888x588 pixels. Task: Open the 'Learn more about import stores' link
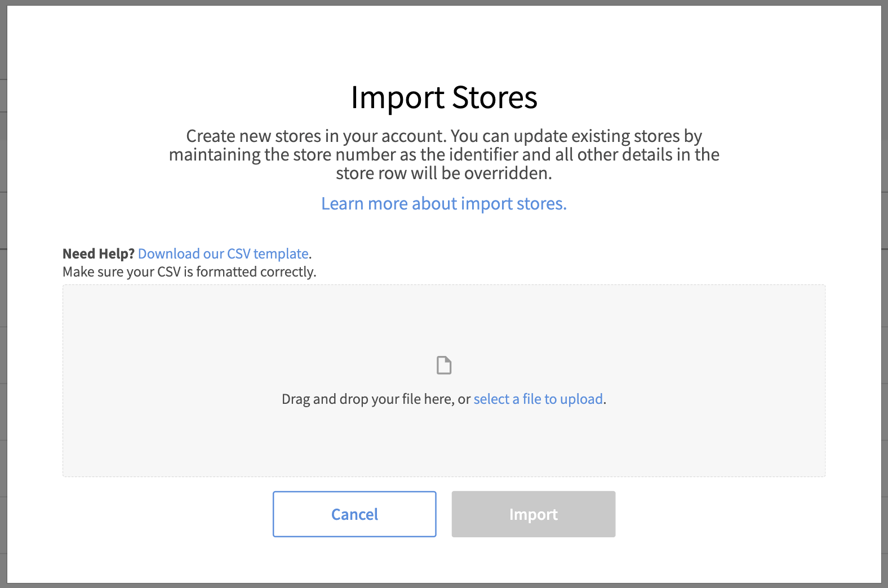point(443,203)
